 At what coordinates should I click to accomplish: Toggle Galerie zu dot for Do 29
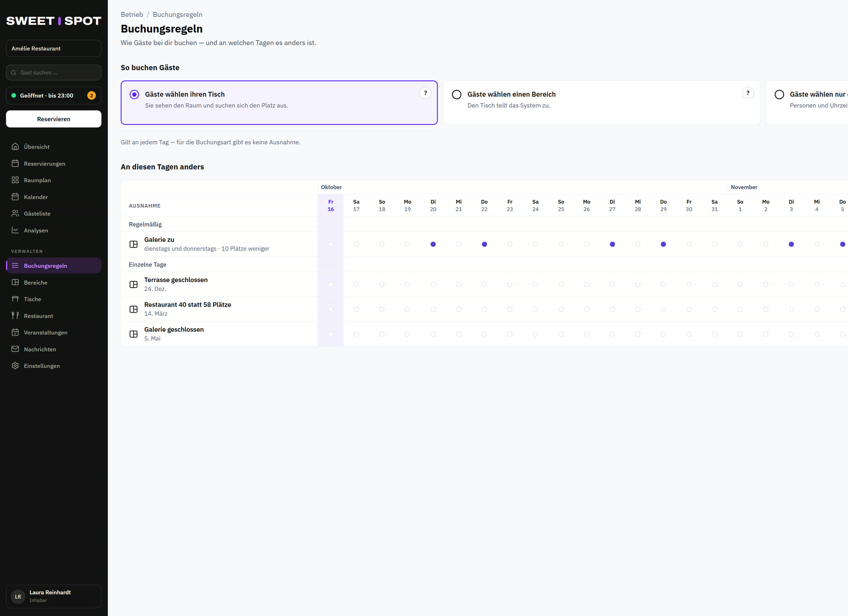(x=664, y=244)
